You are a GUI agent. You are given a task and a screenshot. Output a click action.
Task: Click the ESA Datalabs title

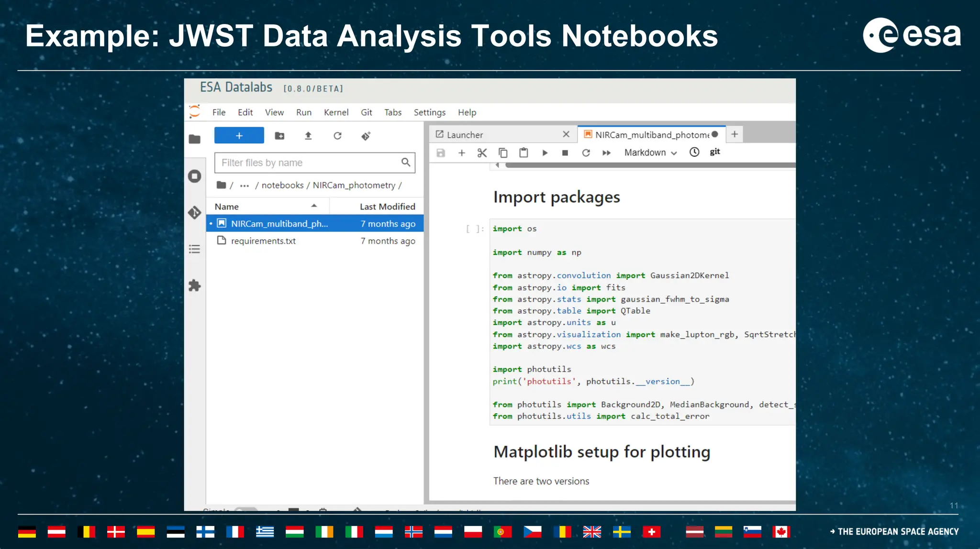[x=236, y=87]
